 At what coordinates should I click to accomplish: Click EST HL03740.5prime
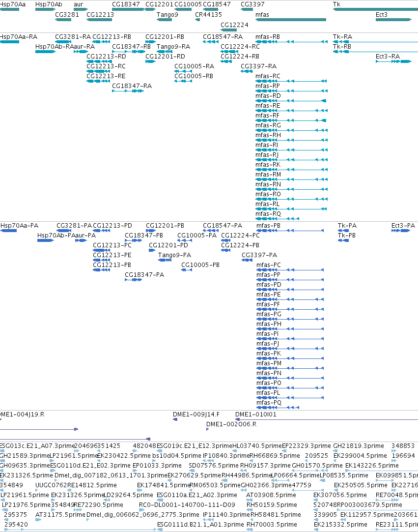pos(257,446)
